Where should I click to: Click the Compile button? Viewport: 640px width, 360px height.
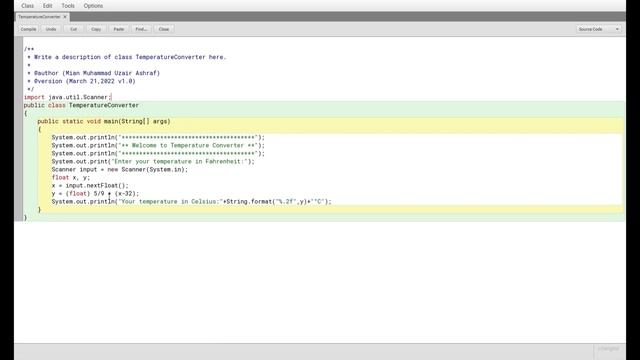pyautogui.click(x=28, y=29)
